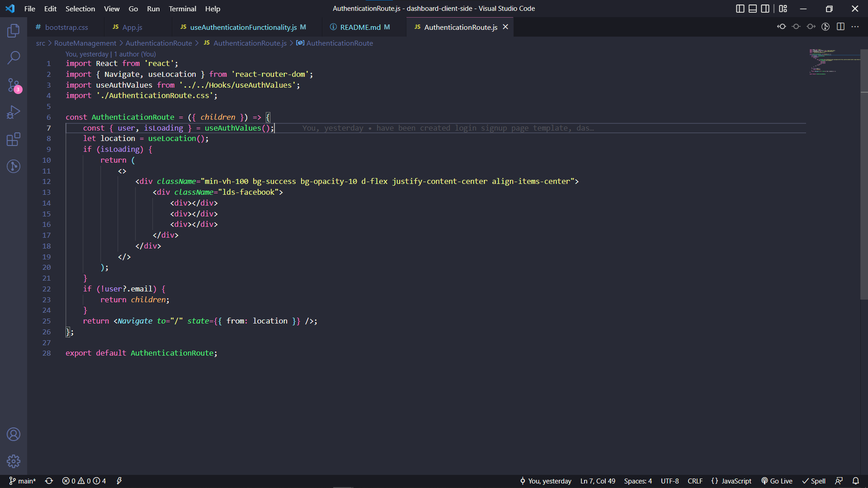This screenshot has width=868, height=488.
Task: Open the Extensions view
Action: (x=14, y=139)
